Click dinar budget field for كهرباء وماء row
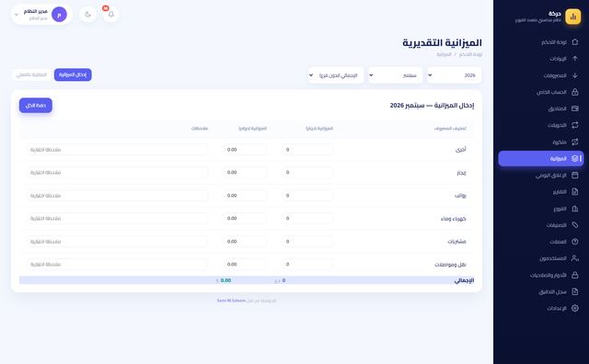589x364 pixels. pyautogui.click(x=307, y=219)
